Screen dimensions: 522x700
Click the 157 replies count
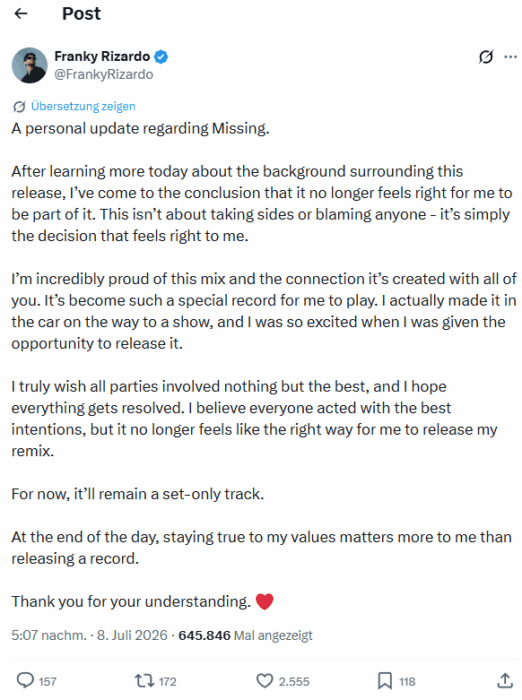click(47, 681)
